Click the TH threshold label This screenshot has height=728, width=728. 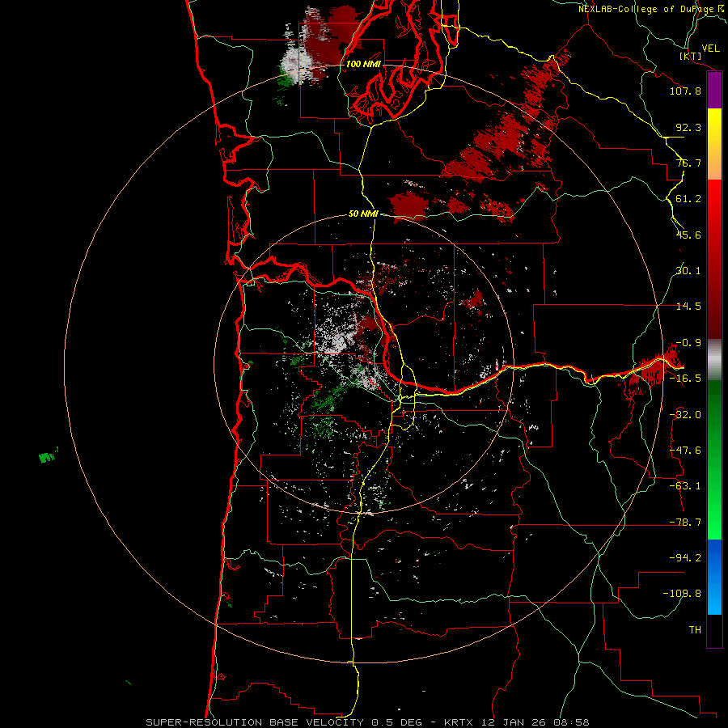coord(695,630)
